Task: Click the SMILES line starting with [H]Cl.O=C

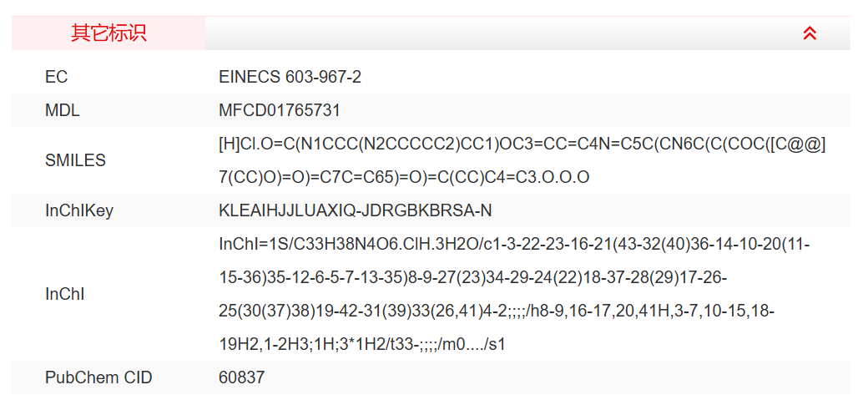Action: (x=522, y=144)
